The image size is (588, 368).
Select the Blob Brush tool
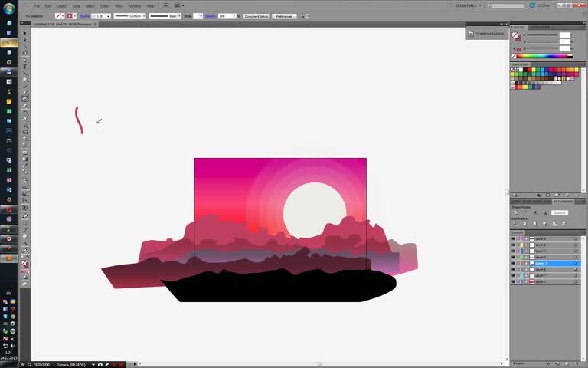coord(25,99)
